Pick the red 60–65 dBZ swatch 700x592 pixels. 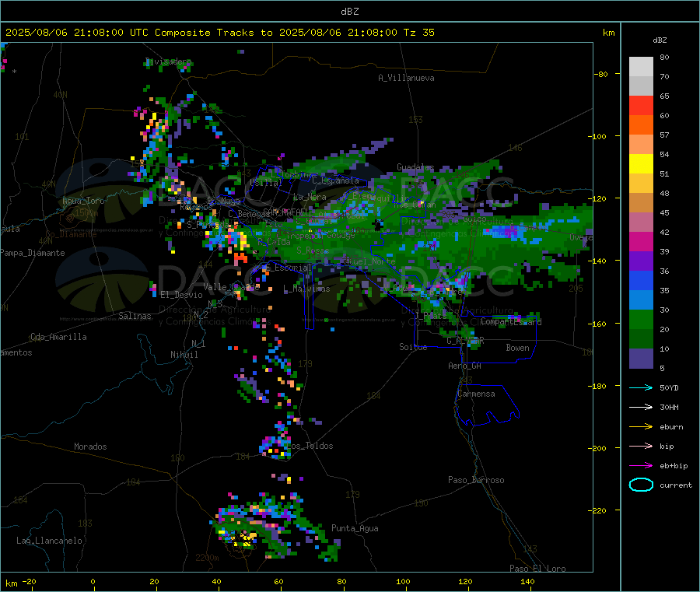click(x=641, y=105)
